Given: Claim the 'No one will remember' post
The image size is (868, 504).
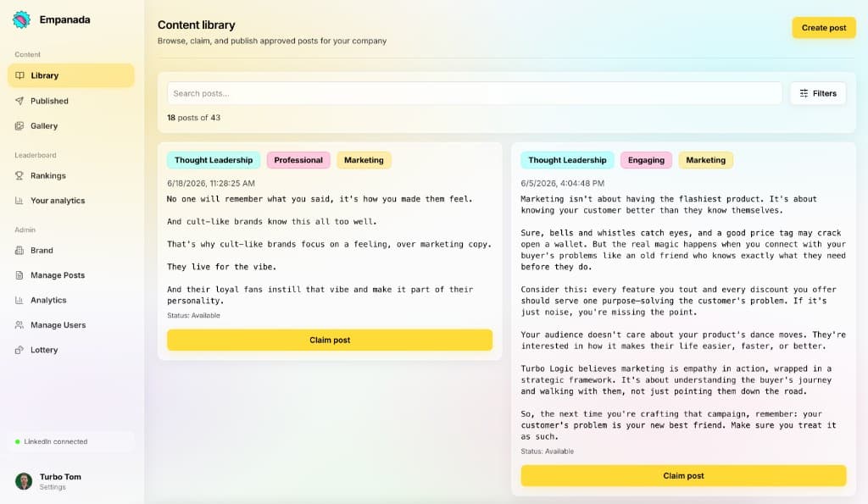Looking at the screenshot, I should [x=330, y=341].
